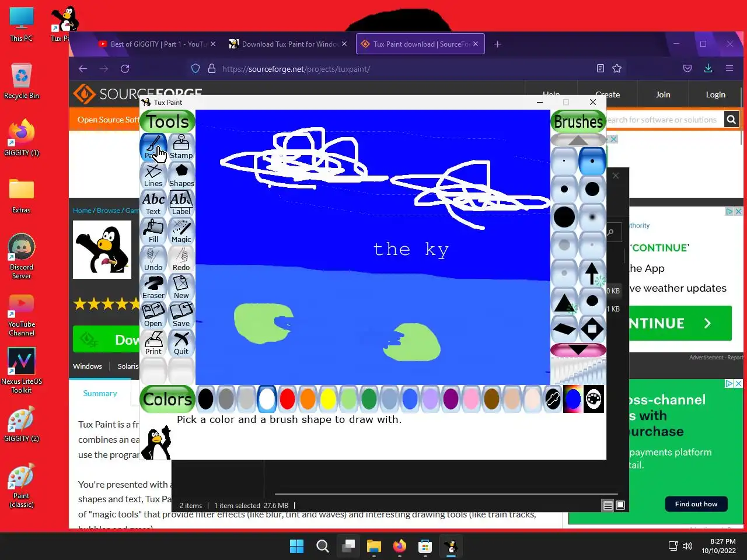The image size is (747, 560).
Task: Bookmark this page with star icon
Action: pyautogui.click(x=617, y=69)
